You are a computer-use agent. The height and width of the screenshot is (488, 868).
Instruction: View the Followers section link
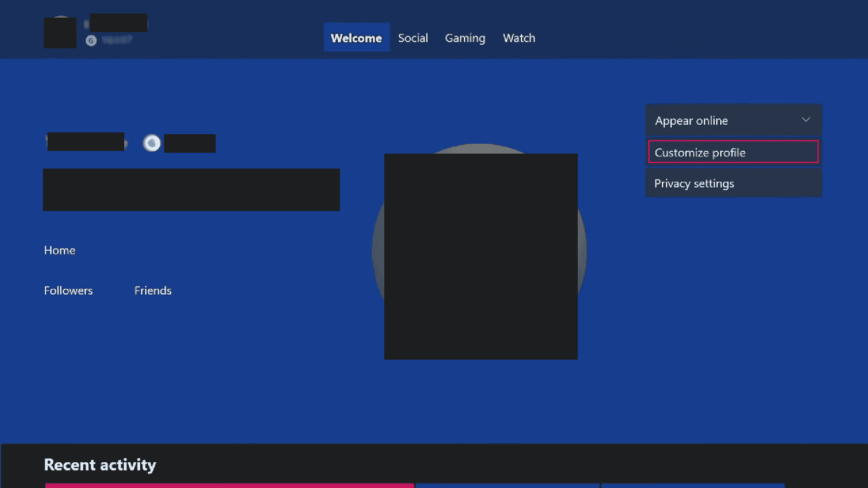tap(68, 290)
